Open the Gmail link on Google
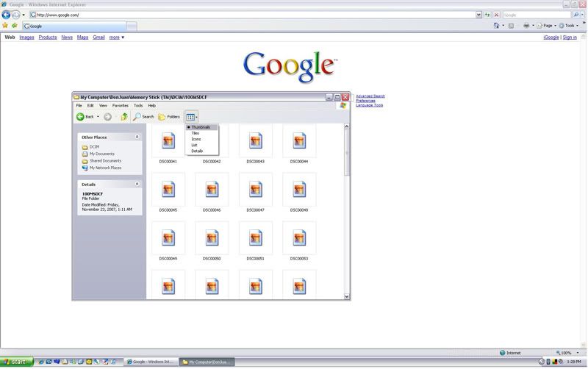Viewport: 588px width, 369px height. (98, 37)
